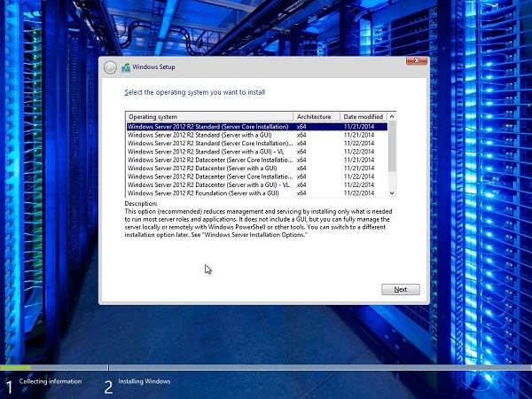This screenshot has height=399, width=532.
Task: Click the back arrow in Windows Setup
Action: (x=110, y=68)
